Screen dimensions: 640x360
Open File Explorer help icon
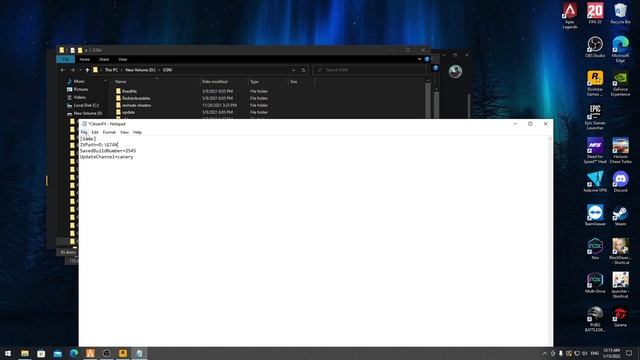pos(427,59)
